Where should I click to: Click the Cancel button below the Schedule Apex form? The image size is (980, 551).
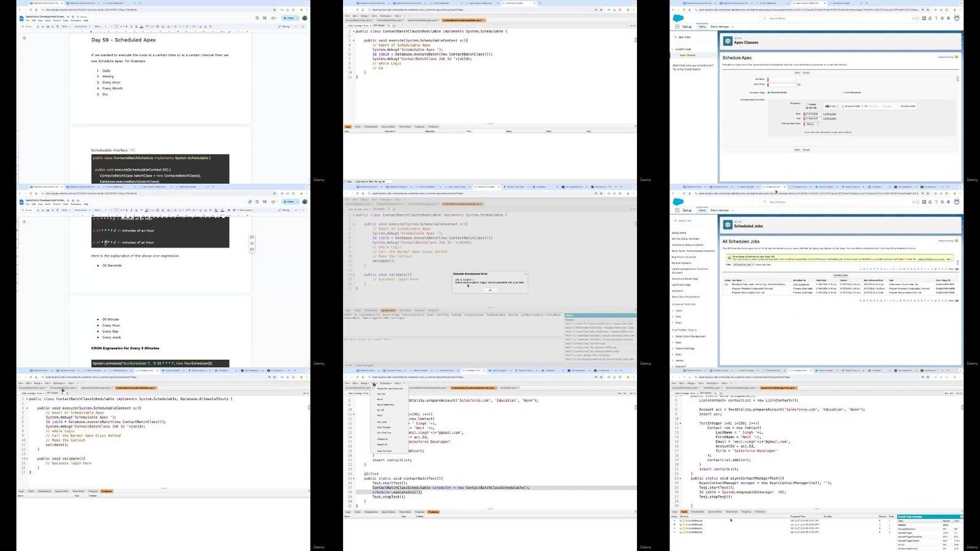[806, 150]
